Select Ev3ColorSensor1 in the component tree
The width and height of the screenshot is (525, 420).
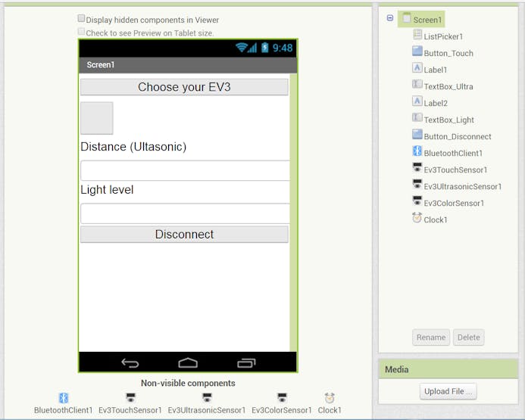coord(453,203)
